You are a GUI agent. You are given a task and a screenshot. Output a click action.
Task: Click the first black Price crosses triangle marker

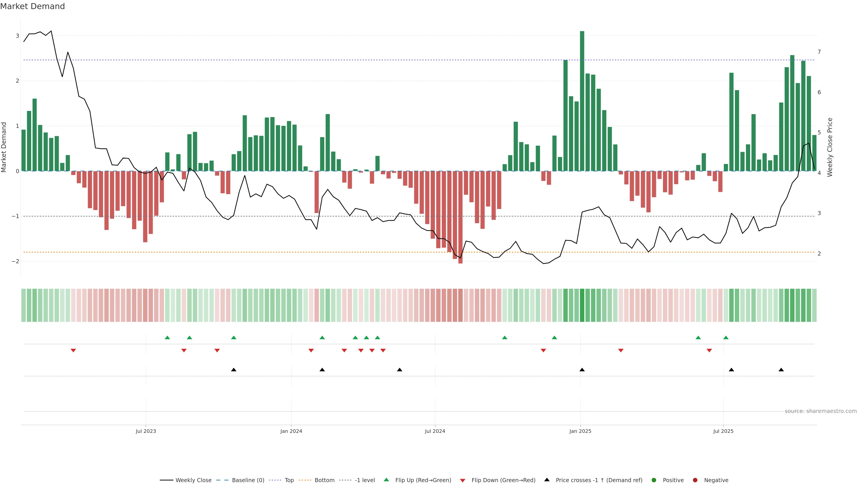234,370
